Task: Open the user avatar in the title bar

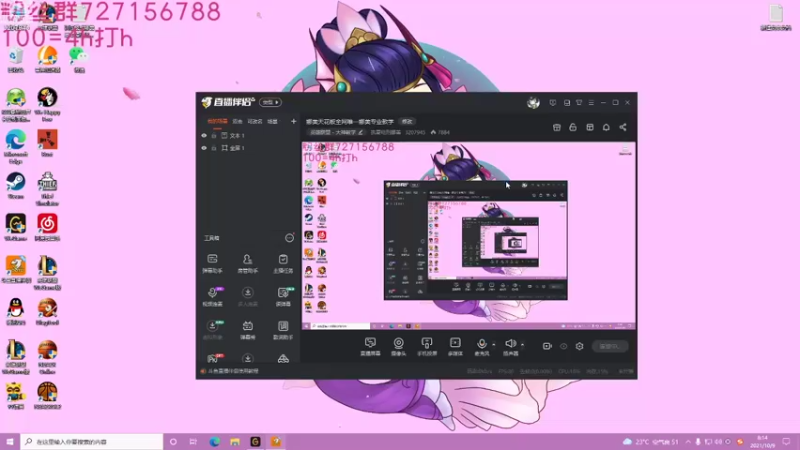Action: tap(533, 103)
